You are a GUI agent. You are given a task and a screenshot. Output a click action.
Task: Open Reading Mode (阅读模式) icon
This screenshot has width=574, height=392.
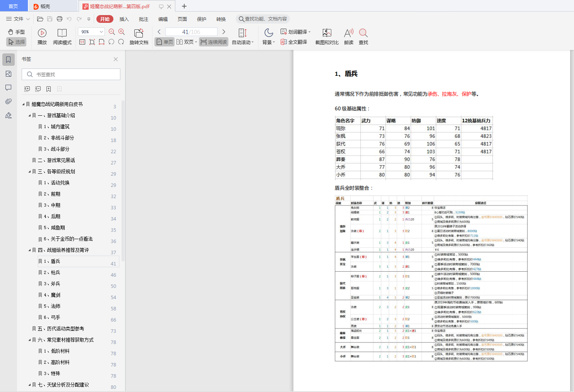click(x=62, y=33)
